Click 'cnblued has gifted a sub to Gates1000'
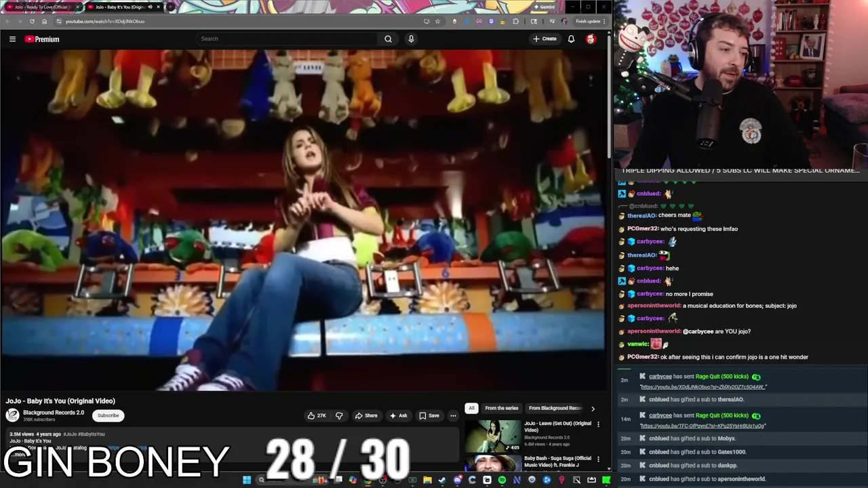 pyautogui.click(x=698, y=452)
